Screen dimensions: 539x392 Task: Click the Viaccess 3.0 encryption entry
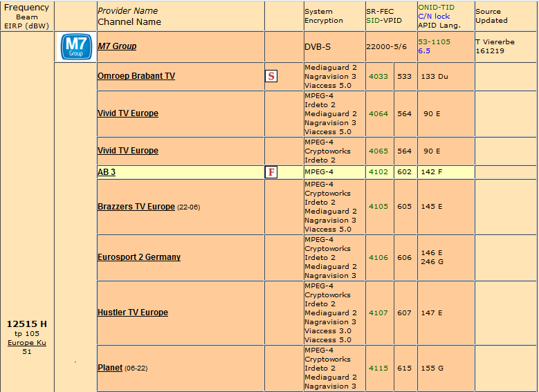[x=328, y=331]
